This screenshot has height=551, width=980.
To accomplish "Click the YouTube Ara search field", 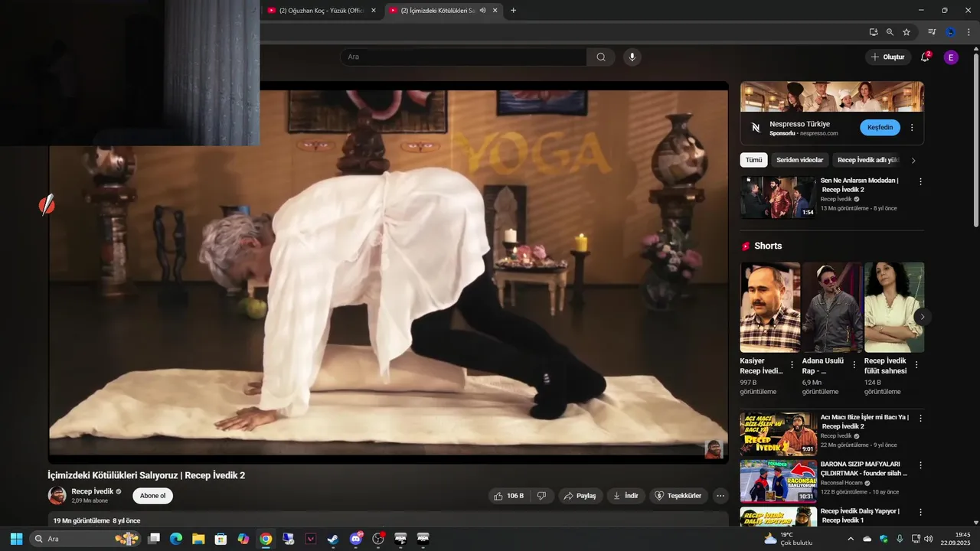I will tap(463, 57).
